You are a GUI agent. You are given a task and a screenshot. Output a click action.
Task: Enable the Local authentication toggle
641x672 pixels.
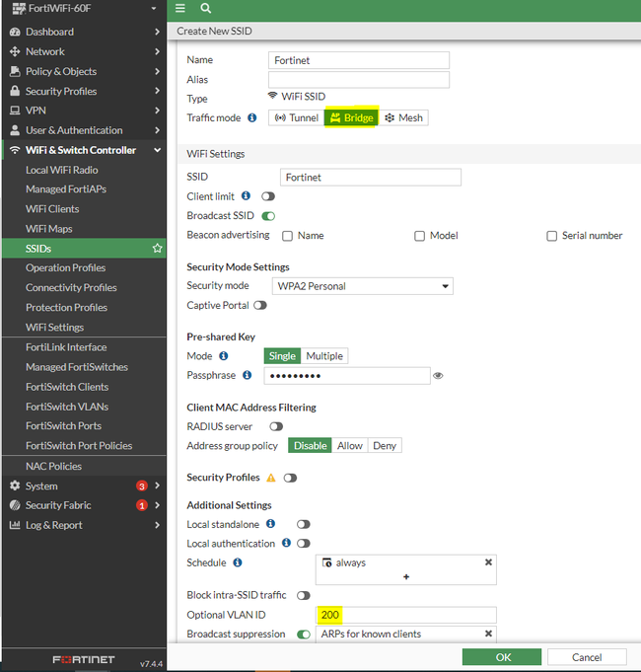[x=303, y=544]
